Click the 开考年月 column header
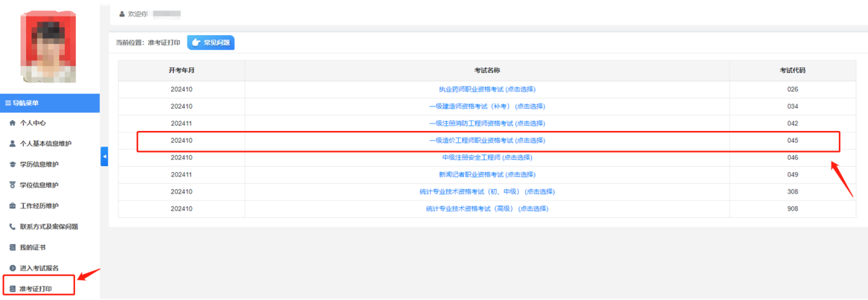The height and width of the screenshot is (300, 868). [x=181, y=70]
